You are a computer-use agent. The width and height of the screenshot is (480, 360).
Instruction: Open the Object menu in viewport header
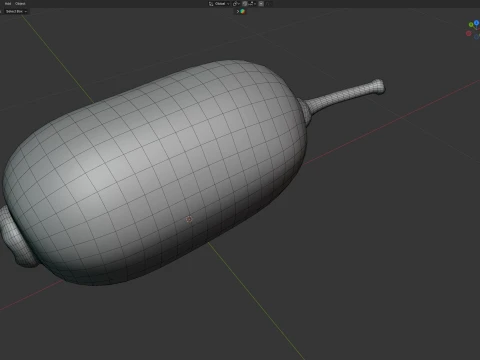20,4
